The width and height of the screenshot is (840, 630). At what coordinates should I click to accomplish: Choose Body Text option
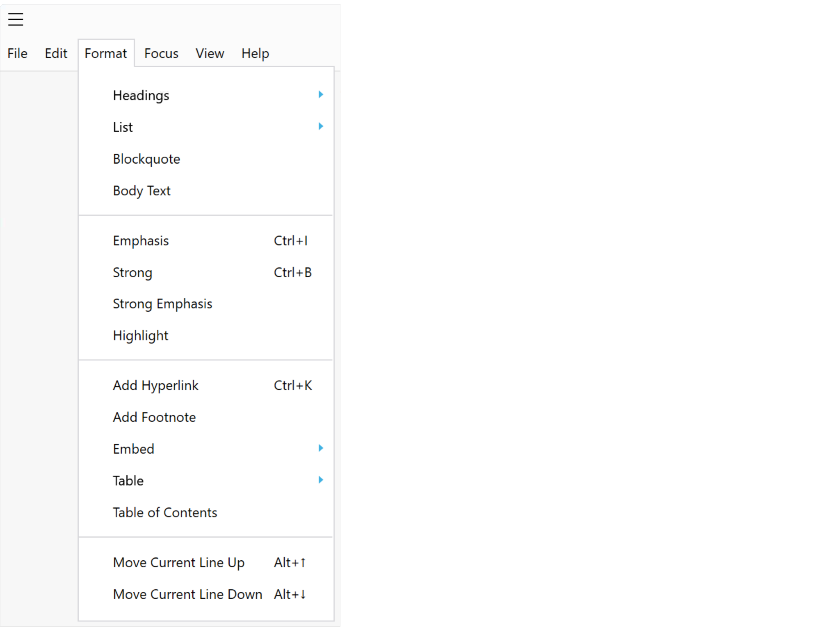click(x=206, y=191)
